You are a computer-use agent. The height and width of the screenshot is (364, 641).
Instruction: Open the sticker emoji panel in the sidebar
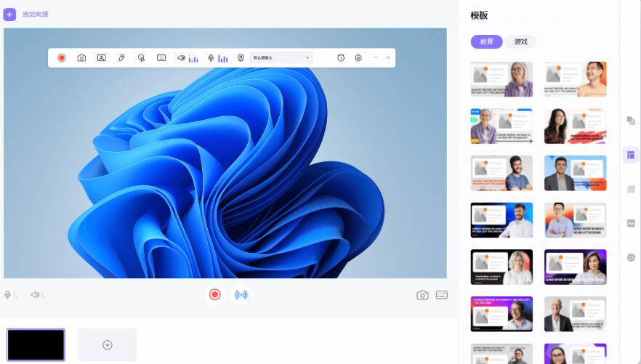(631, 257)
